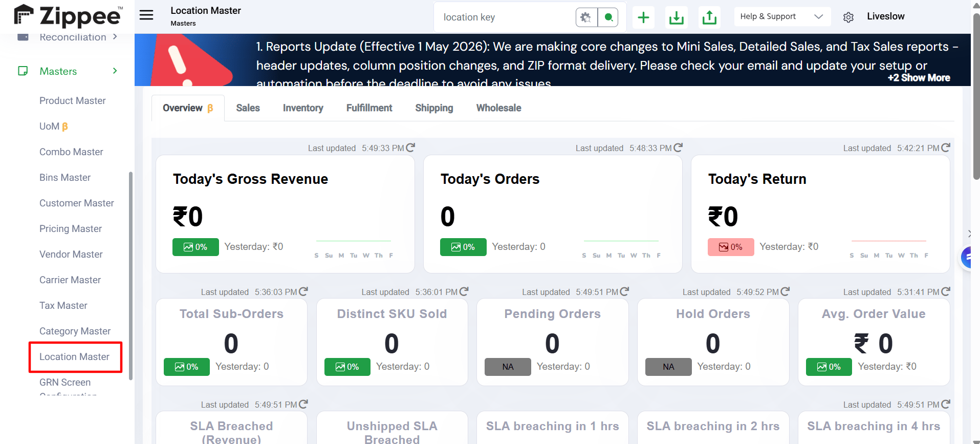The image size is (980, 444).
Task: Click the green search button
Action: [x=608, y=17]
